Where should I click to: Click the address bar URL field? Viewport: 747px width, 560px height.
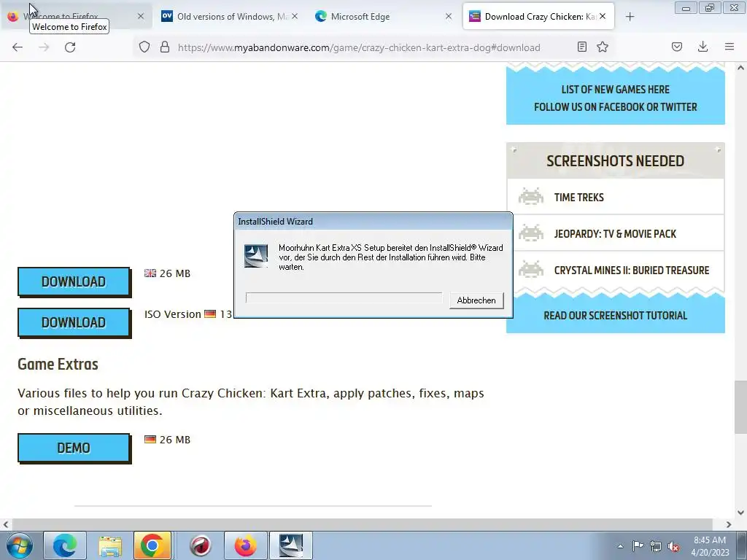tap(359, 47)
